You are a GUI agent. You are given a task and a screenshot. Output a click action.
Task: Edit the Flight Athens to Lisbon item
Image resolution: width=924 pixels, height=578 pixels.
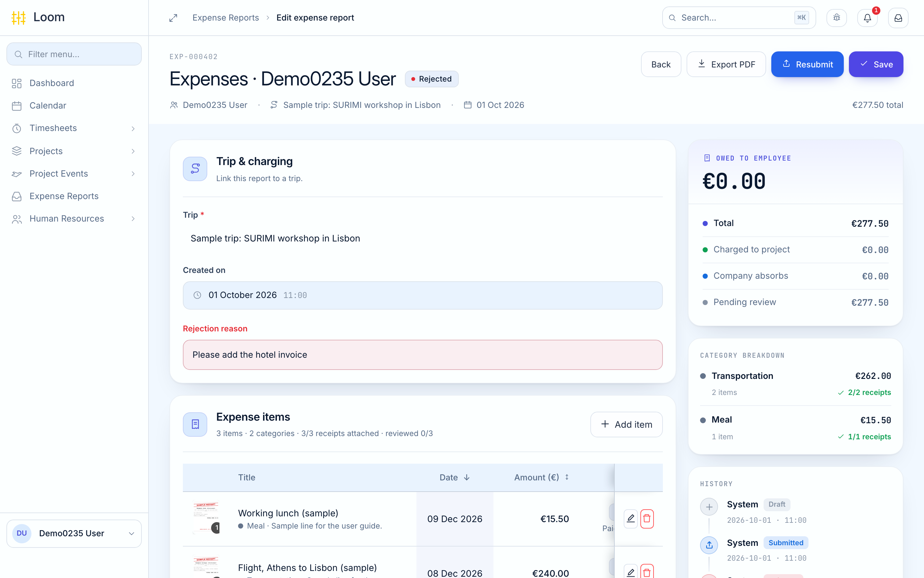click(630, 572)
